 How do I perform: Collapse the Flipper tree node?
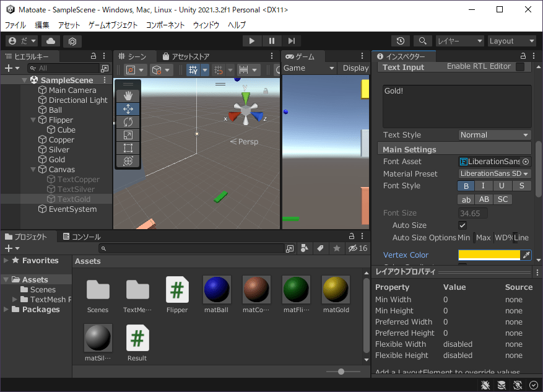click(x=33, y=120)
